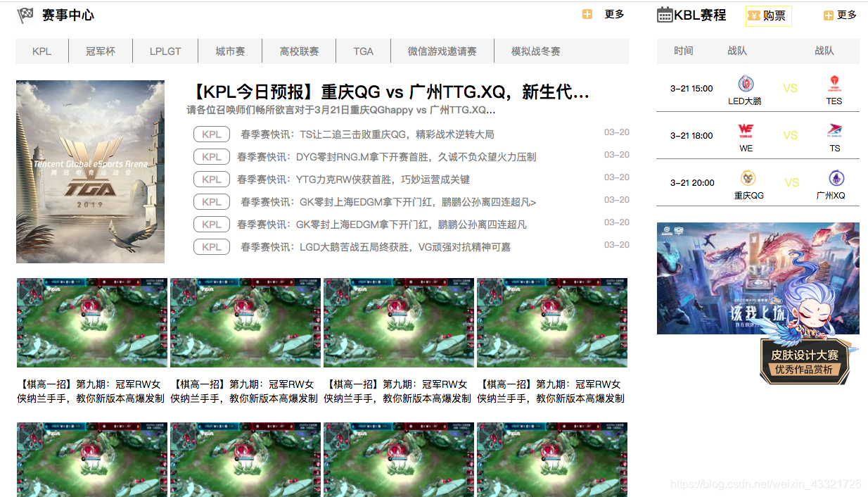This screenshot has width=868, height=497.
Task: Click match time 3-21 18:00
Action: [x=691, y=136]
